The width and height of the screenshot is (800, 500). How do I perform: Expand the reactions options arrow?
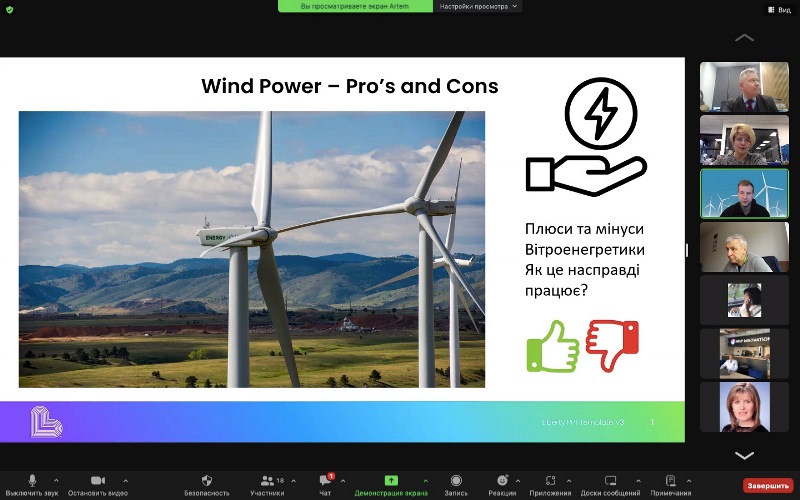(518, 481)
